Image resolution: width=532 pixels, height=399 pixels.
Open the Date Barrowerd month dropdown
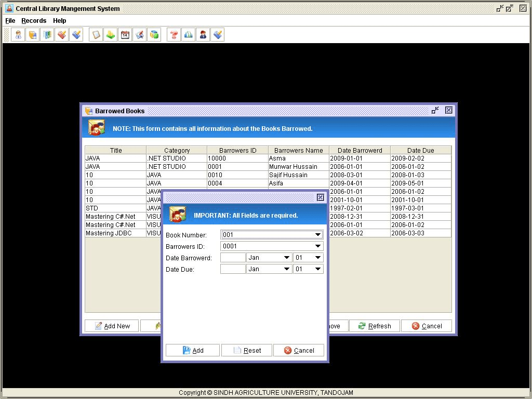[x=286, y=258]
